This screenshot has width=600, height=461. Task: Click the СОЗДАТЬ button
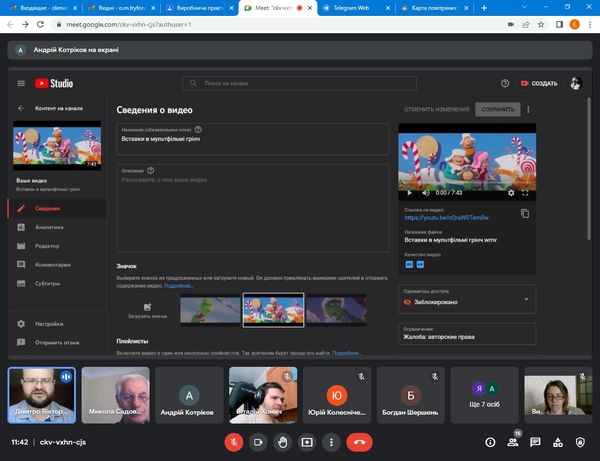[539, 83]
